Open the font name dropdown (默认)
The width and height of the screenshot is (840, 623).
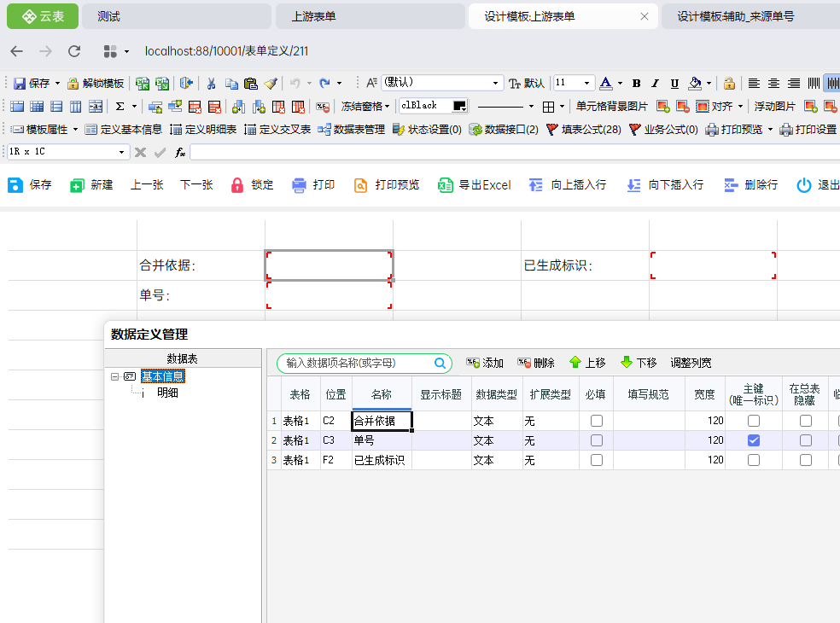tap(496, 84)
